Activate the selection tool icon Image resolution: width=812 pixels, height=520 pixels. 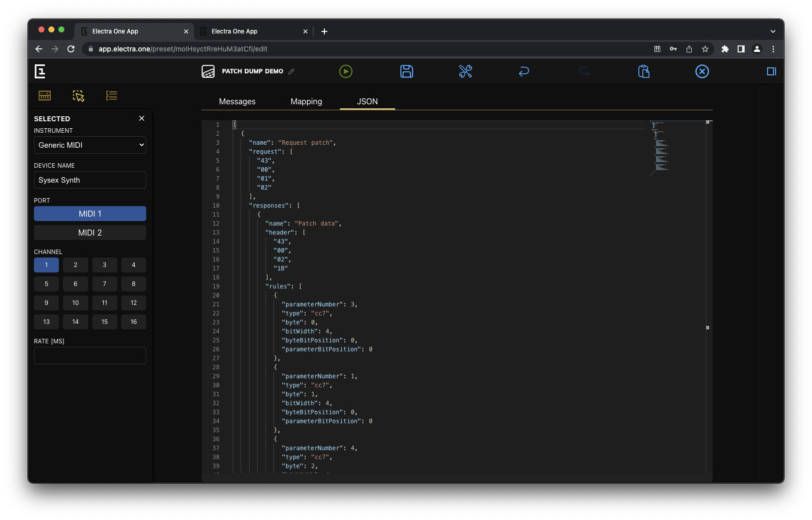point(78,96)
